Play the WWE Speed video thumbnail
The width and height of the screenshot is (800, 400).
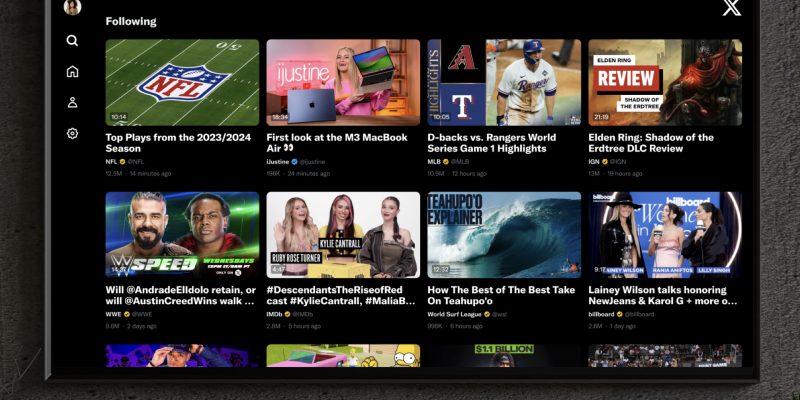pyautogui.click(x=182, y=235)
